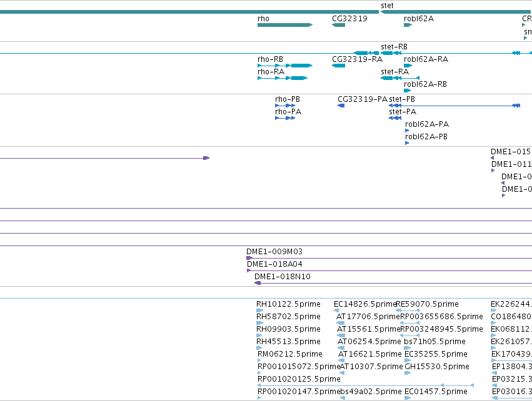Image resolution: width=532 pixels, height=401 pixels.
Task: Select the CG32319 gene arrow
Action: click(x=338, y=25)
